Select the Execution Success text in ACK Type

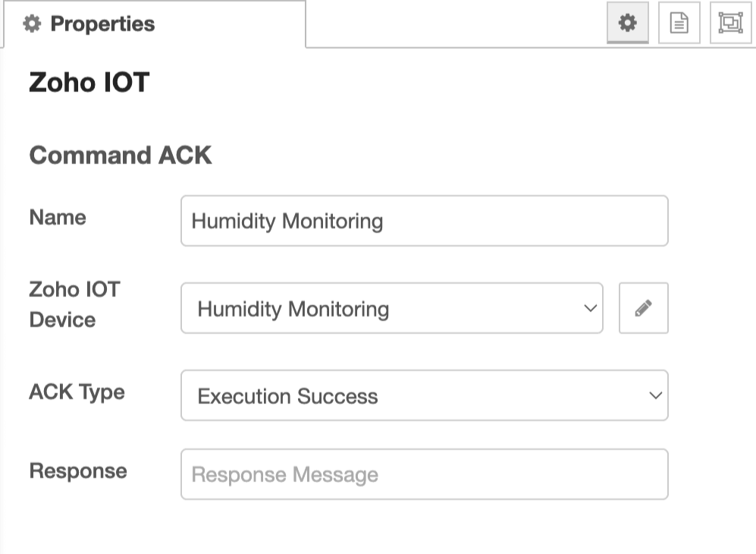287,396
